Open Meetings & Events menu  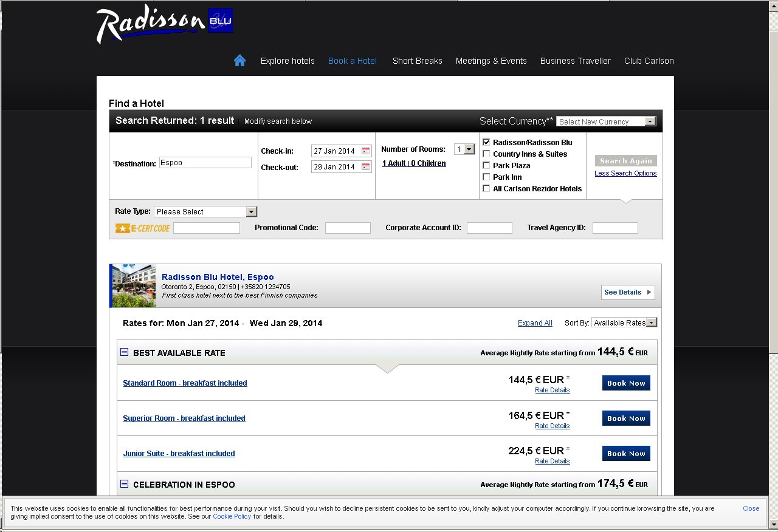(491, 61)
